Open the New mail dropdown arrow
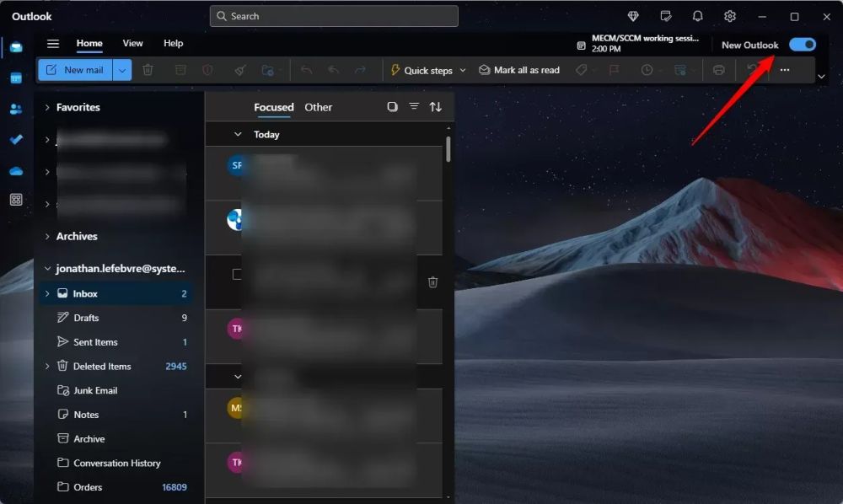Screen dimensions: 843x504 (x=122, y=70)
